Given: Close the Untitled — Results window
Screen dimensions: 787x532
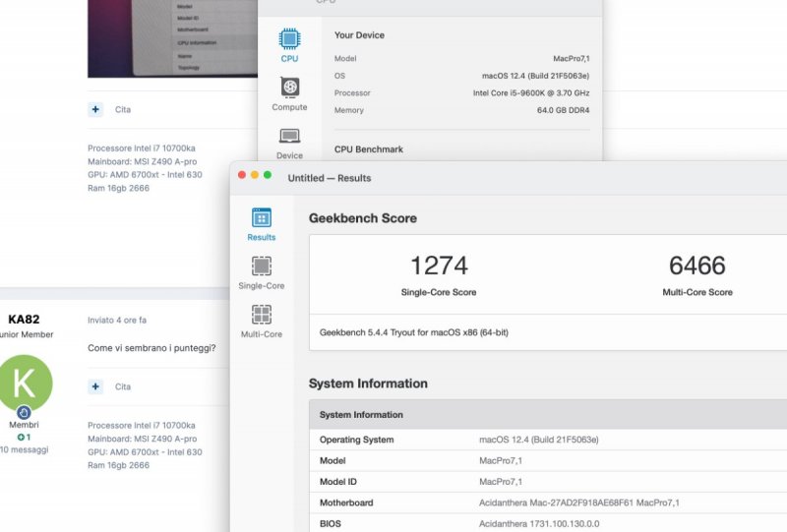Looking at the screenshot, I should click(x=242, y=175).
